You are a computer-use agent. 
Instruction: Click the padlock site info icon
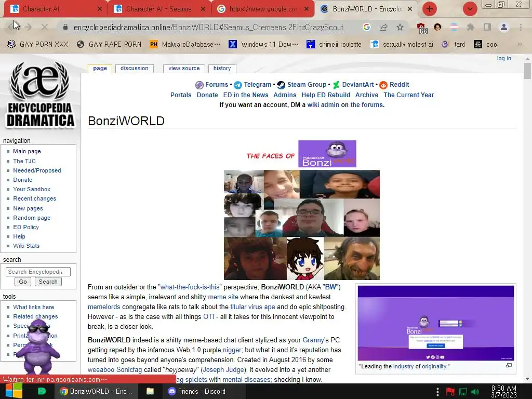coord(65,27)
